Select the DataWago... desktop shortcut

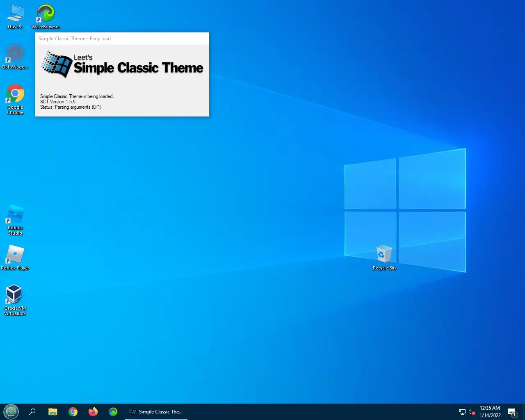click(x=15, y=57)
